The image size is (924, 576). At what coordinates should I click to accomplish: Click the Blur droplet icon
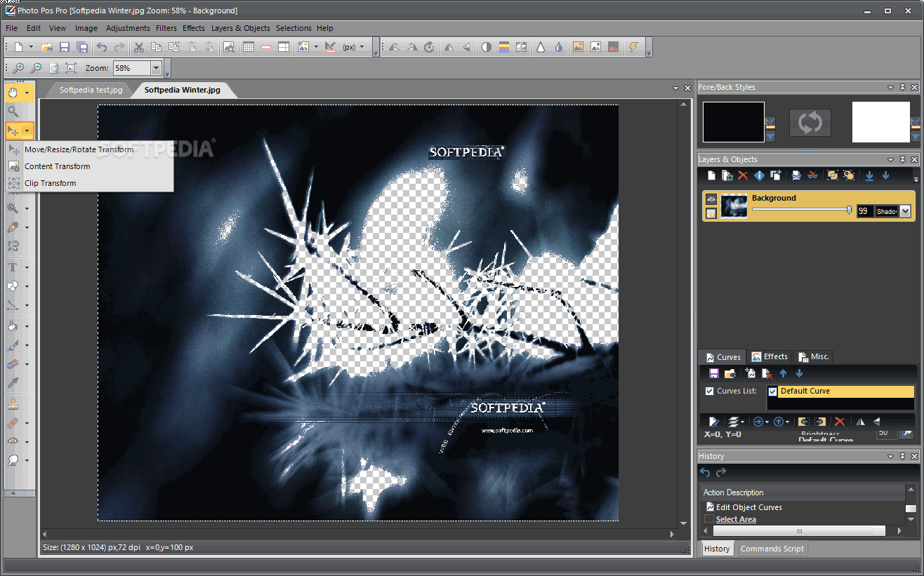click(x=558, y=47)
